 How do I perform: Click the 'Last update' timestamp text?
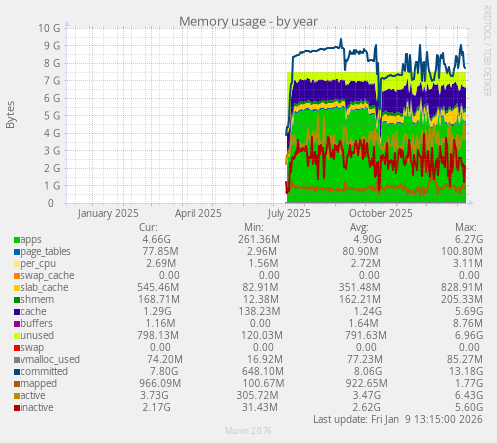[x=398, y=419]
